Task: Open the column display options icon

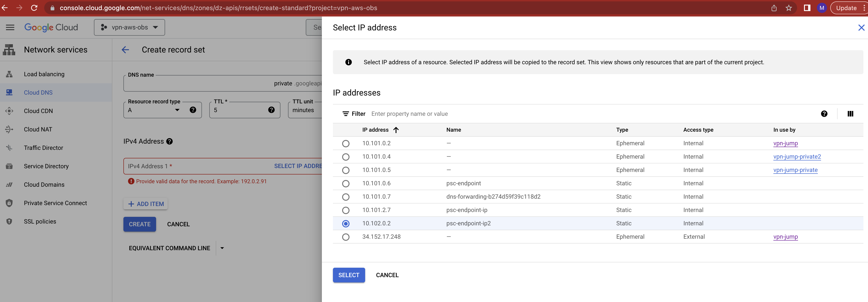Action: click(x=850, y=113)
